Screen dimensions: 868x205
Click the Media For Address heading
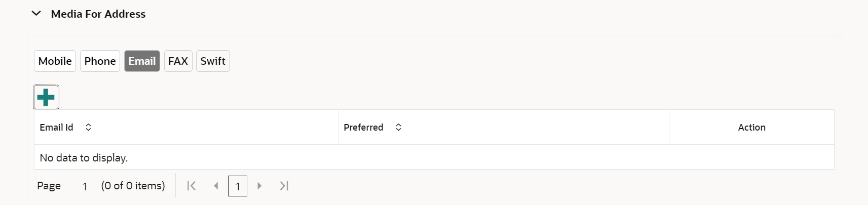(x=98, y=14)
